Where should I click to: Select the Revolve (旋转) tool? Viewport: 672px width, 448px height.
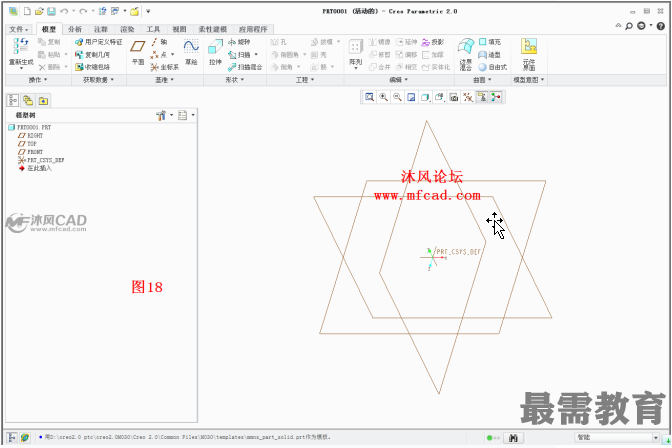coord(239,42)
